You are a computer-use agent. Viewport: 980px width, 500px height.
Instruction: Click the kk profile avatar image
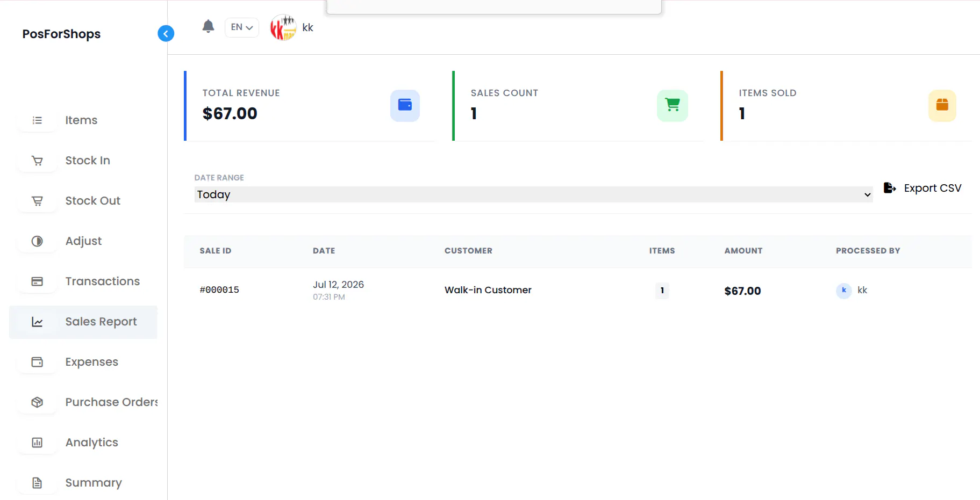click(283, 27)
